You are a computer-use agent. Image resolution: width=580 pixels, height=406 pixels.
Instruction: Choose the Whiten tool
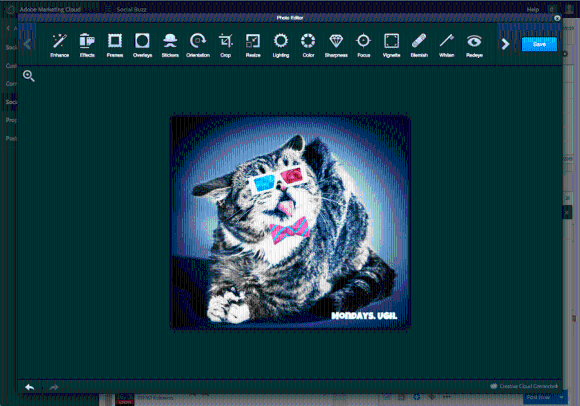446,45
